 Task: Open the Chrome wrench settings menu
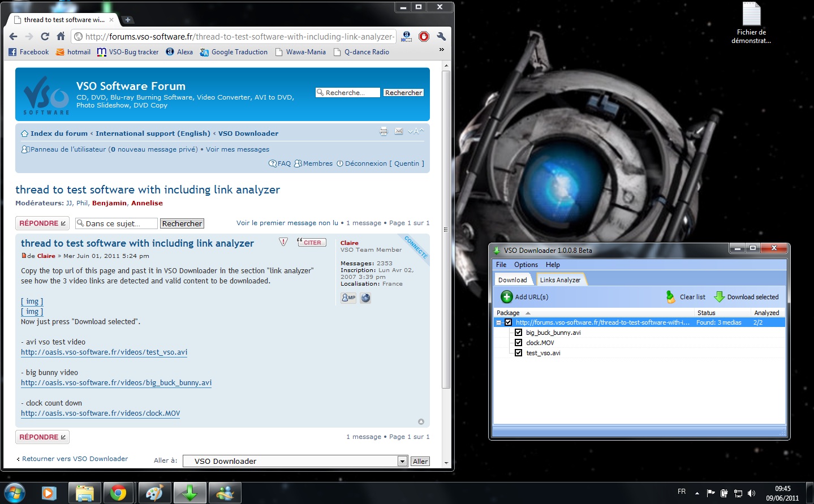pos(441,37)
